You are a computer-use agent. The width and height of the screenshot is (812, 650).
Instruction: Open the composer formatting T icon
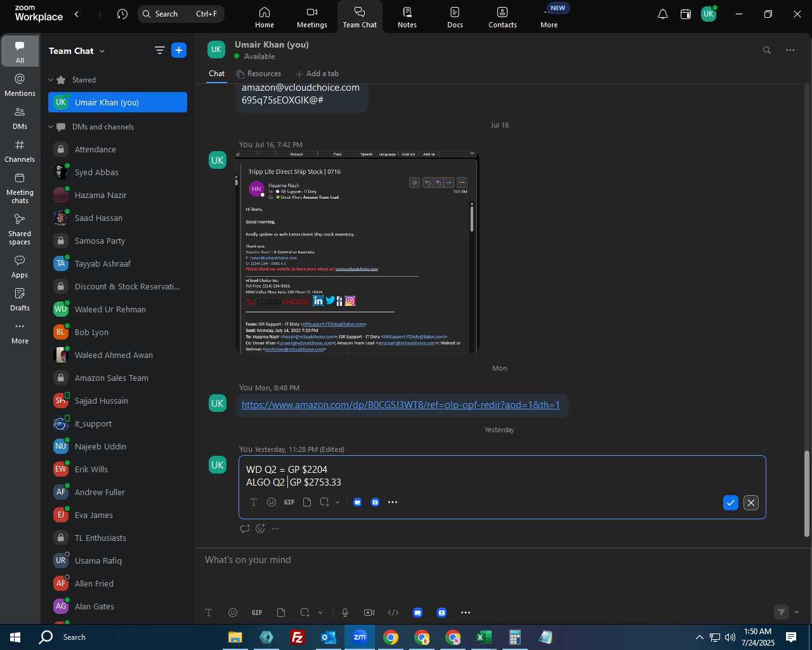209,613
